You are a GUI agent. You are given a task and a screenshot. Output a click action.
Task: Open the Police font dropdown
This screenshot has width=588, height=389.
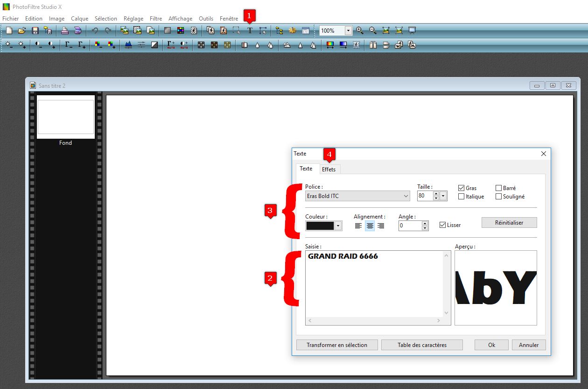pos(357,196)
